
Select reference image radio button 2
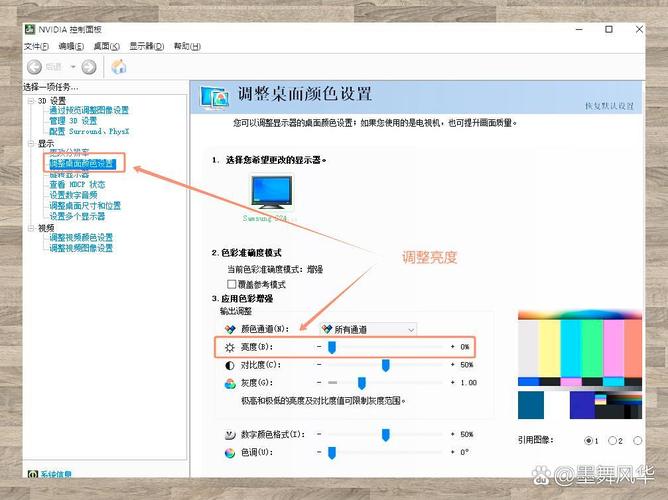click(x=613, y=440)
